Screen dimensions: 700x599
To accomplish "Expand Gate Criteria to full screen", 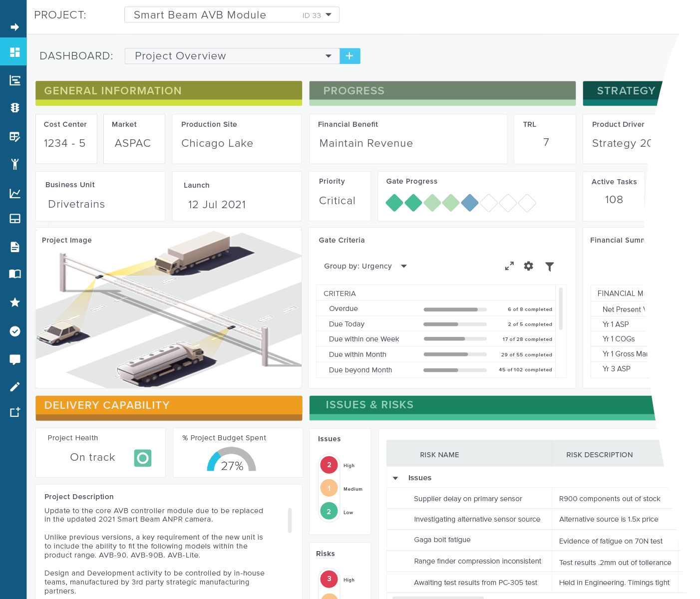I will coord(509,266).
